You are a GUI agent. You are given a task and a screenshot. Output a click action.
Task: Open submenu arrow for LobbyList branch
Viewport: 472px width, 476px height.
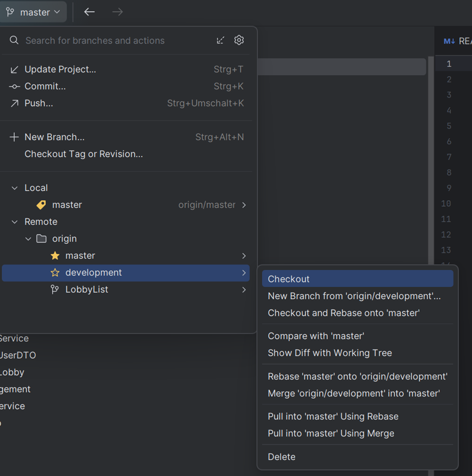(x=244, y=290)
